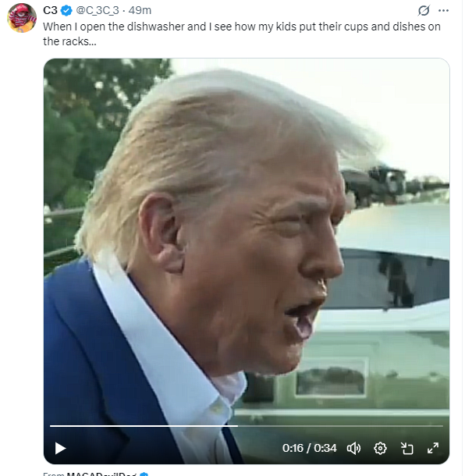Click the C3 display name
The image size is (465, 476).
[50, 10]
